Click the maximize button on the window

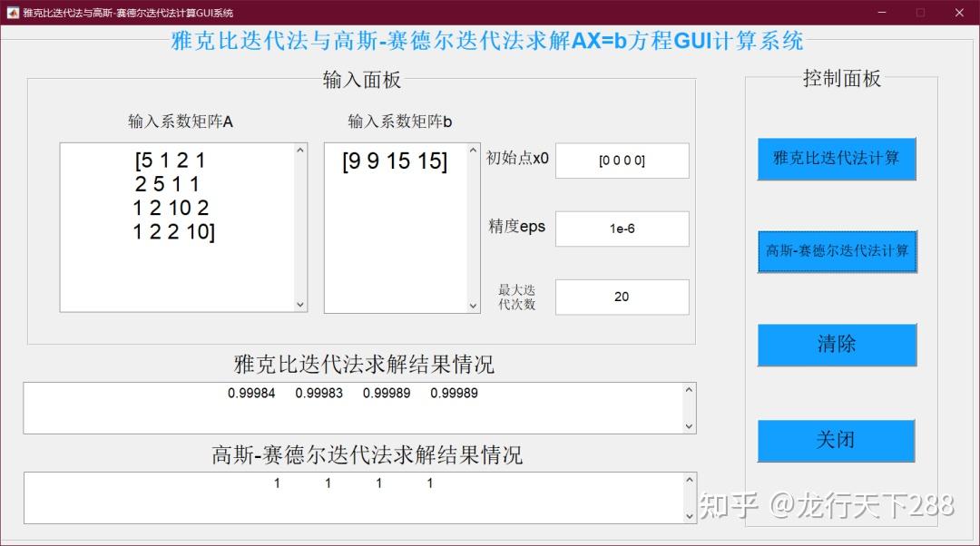tap(919, 13)
